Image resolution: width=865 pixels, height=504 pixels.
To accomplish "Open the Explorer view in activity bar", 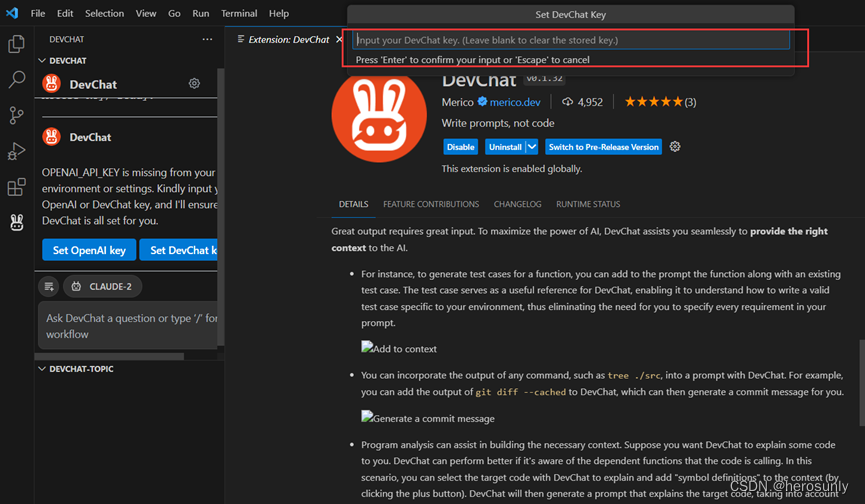I will 17,44.
